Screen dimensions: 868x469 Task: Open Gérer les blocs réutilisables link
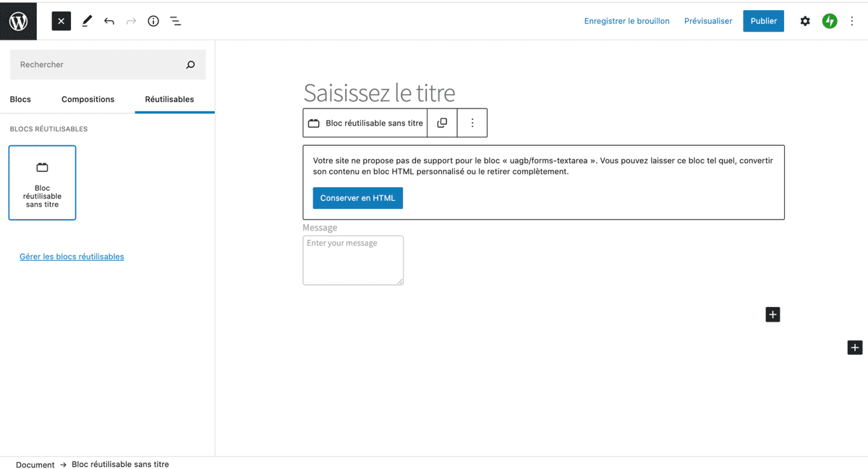[x=72, y=257]
